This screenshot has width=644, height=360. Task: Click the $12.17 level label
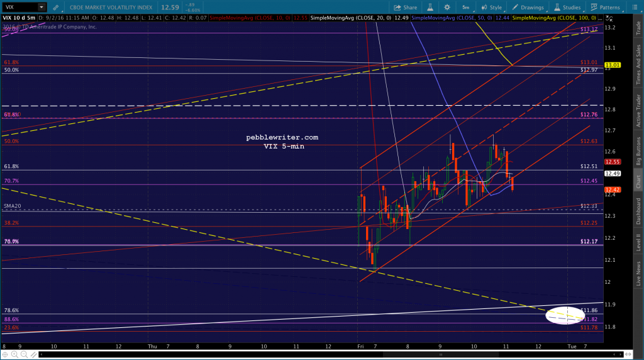[x=589, y=242]
